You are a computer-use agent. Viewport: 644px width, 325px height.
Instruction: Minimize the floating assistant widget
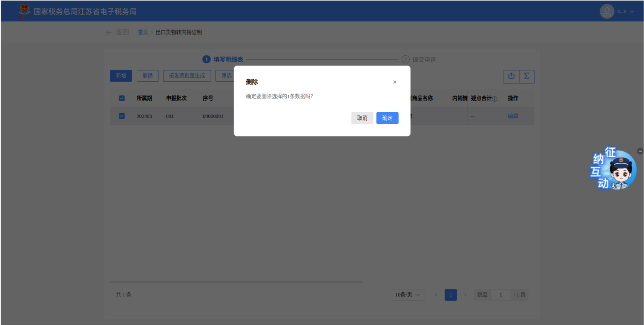[640, 151]
